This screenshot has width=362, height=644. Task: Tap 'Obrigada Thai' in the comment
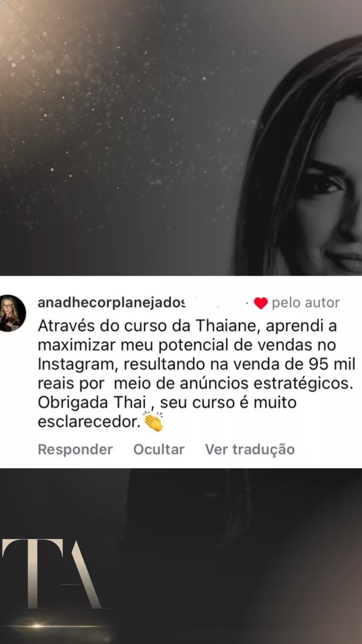(92, 402)
